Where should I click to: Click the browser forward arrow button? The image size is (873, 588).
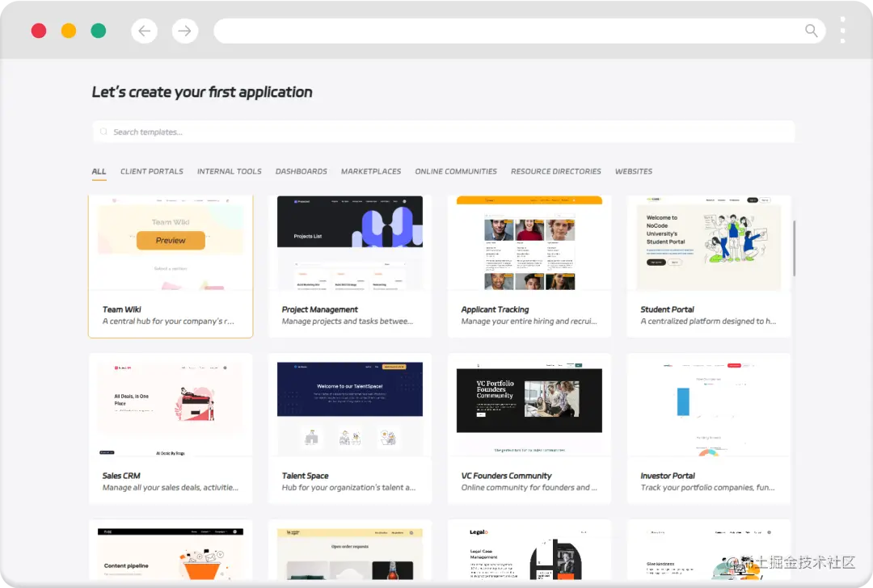(x=185, y=31)
